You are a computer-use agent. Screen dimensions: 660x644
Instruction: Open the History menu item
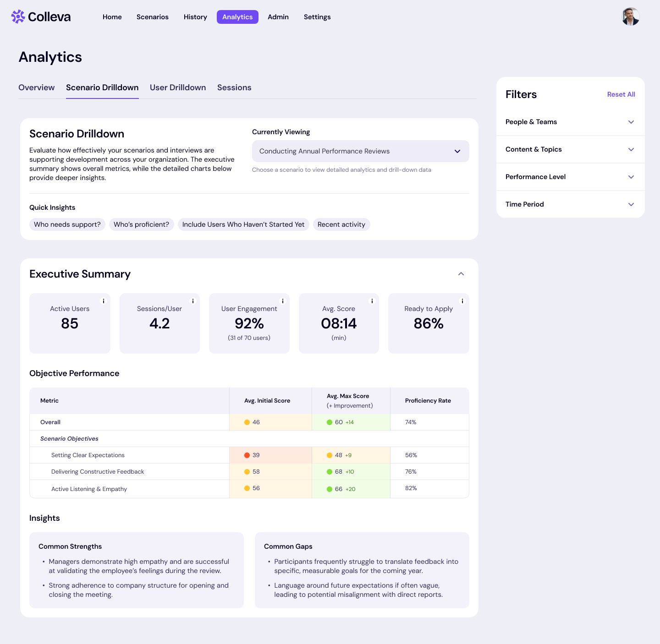point(195,17)
